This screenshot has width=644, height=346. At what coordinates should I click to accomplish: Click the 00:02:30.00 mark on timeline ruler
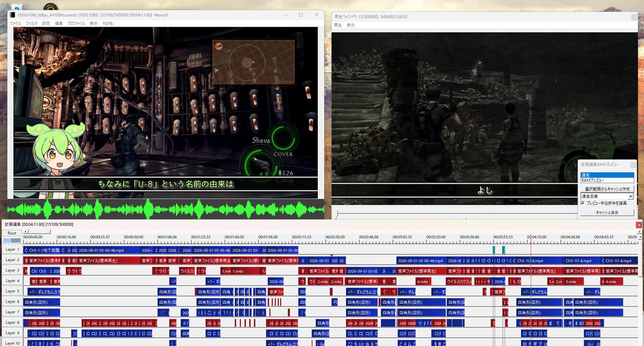(x=336, y=236)
